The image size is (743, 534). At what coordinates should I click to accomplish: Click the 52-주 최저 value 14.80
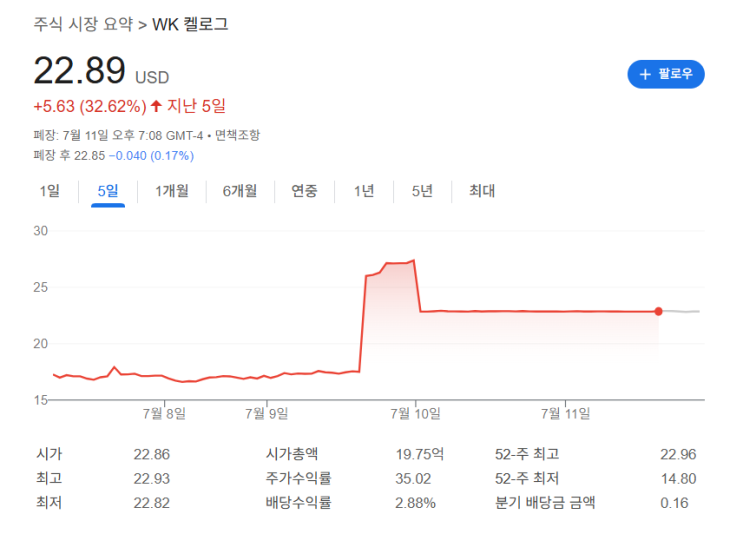tap(679, 479)
